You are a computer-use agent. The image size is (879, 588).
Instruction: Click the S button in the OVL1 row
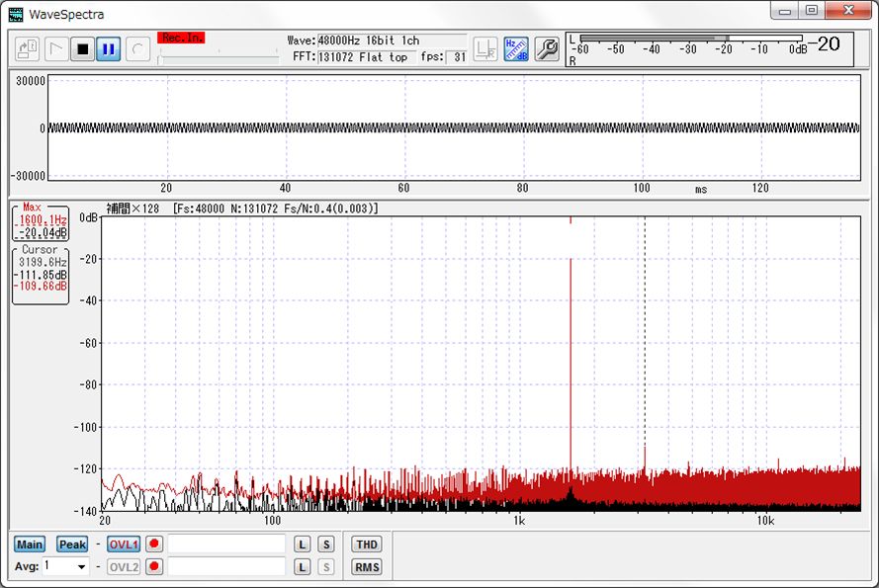click(x=325, y=545)
